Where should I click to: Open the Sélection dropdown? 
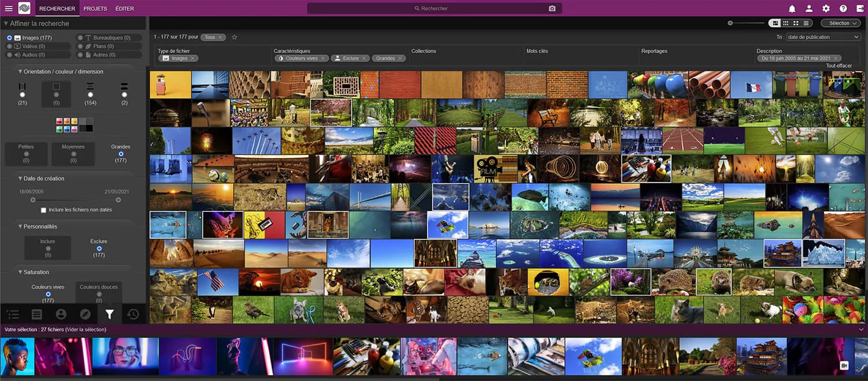point(841,23)
